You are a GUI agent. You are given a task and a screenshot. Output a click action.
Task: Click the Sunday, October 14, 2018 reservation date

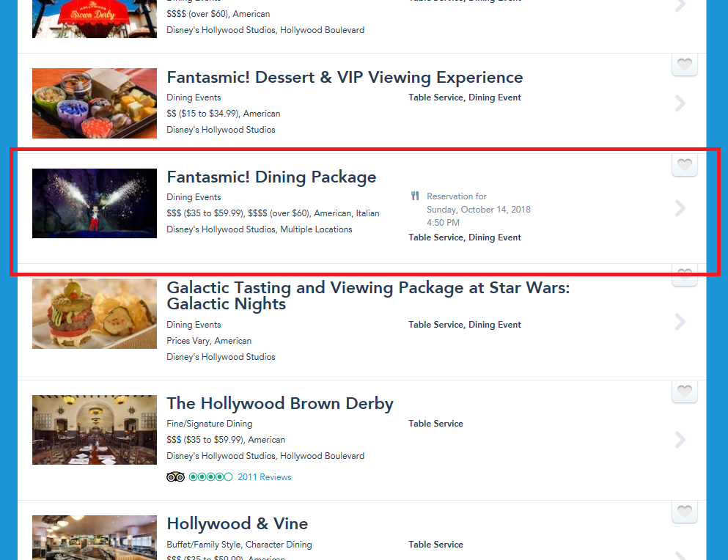coord(479,210)
